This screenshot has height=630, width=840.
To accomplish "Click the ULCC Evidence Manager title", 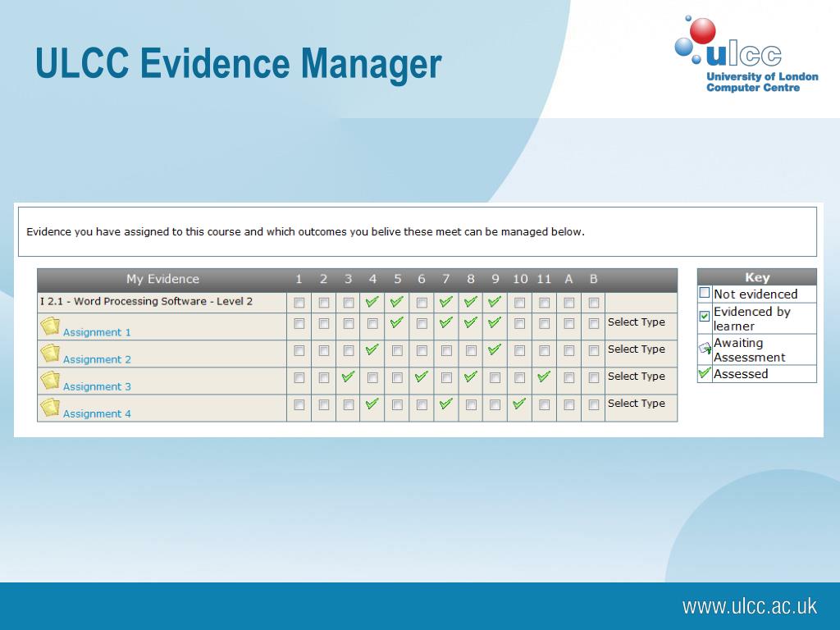I will coord(239,63).
